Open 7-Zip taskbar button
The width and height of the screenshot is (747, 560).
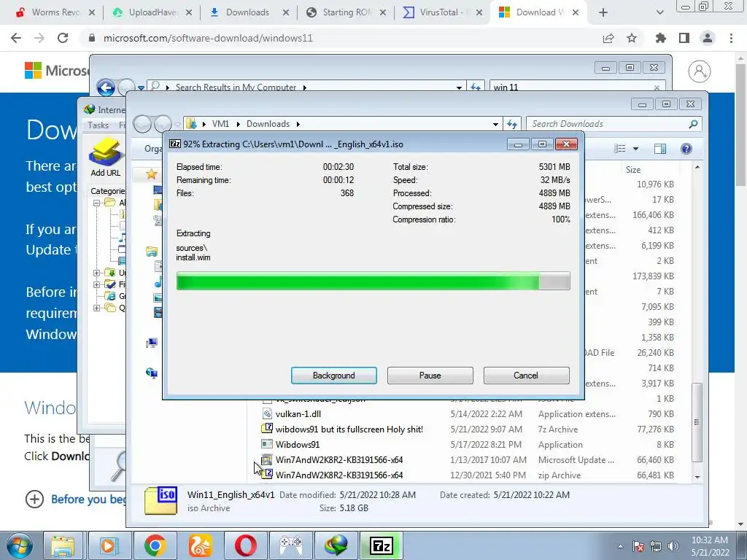[x=381, y=545]
